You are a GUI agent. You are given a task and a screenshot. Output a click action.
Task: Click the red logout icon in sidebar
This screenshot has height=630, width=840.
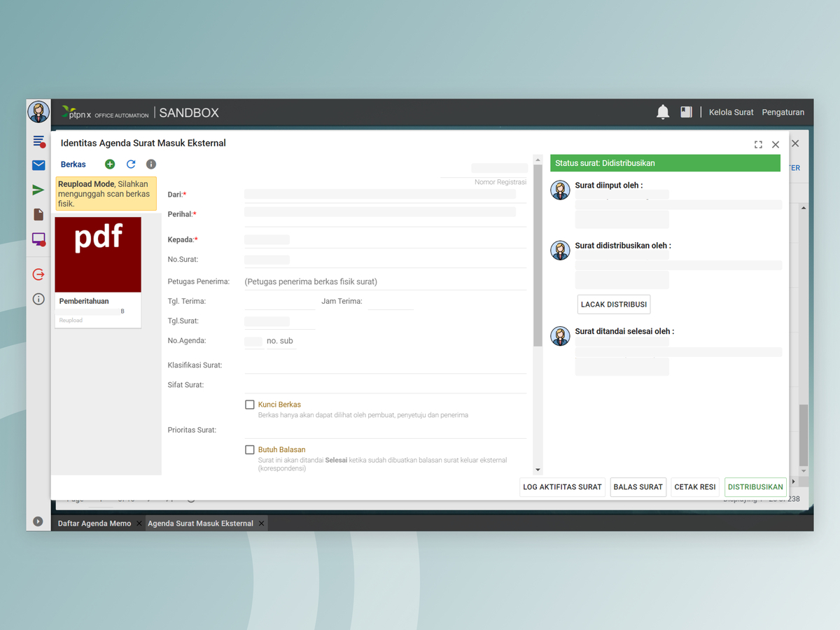pos(38,274)
